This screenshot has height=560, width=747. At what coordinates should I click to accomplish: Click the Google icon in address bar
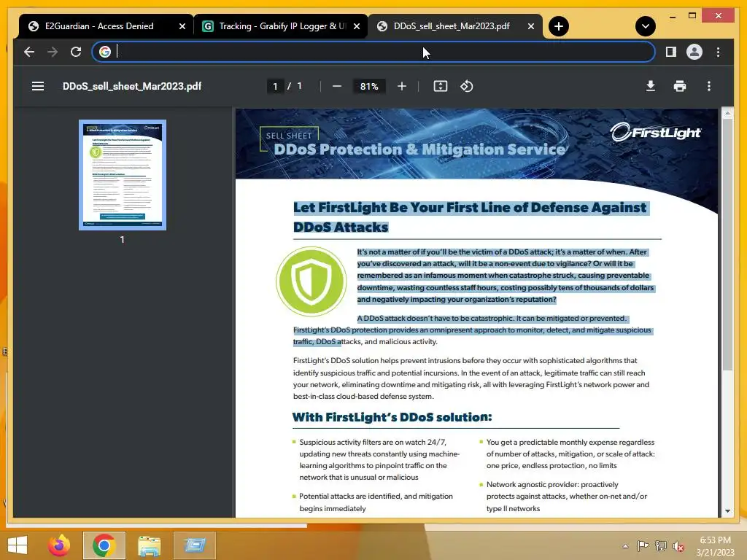click(105, 52)
